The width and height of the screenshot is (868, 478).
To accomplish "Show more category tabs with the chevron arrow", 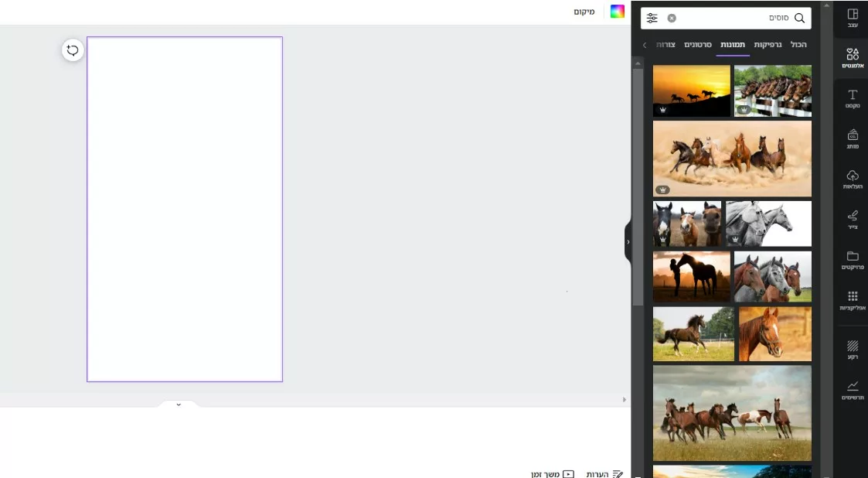I will (x=645, y=45).
